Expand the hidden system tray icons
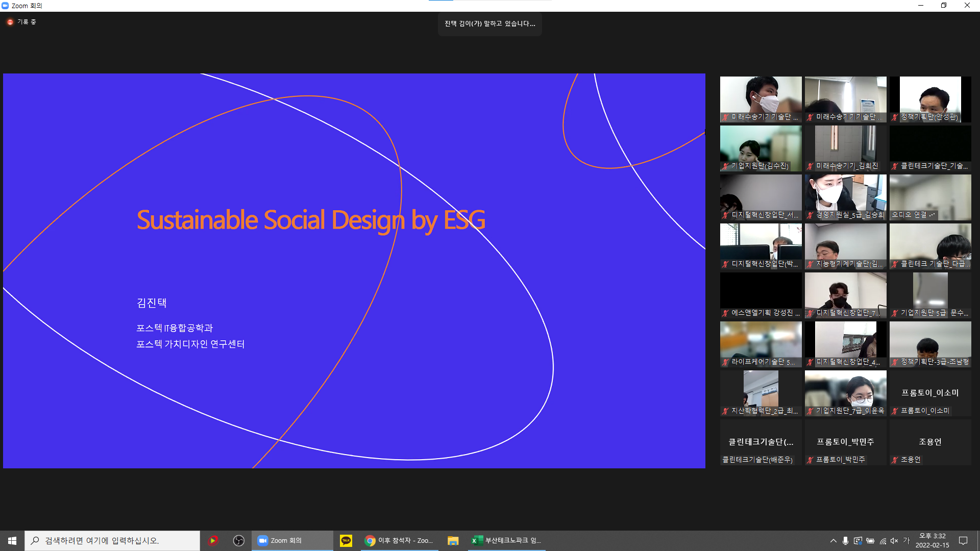Image resolution: width=980 pixels, height=551 pixels. click(834, 541)
